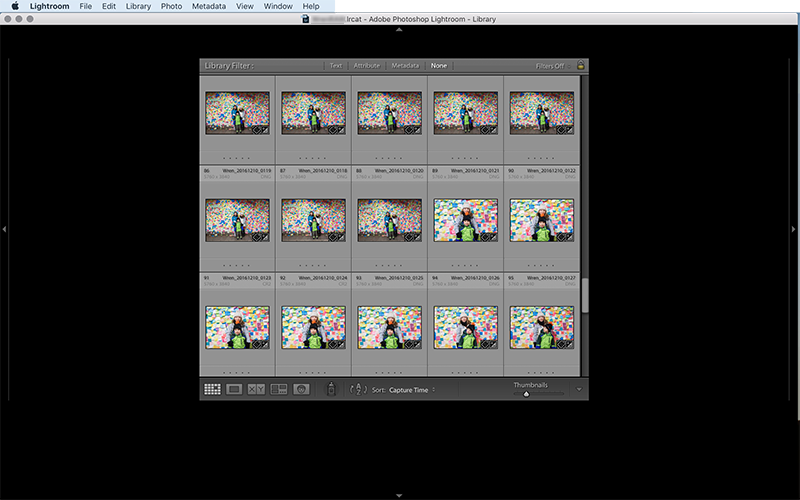
Task: Open the Filters Off preset dropdown
Action: pos(553,66)
